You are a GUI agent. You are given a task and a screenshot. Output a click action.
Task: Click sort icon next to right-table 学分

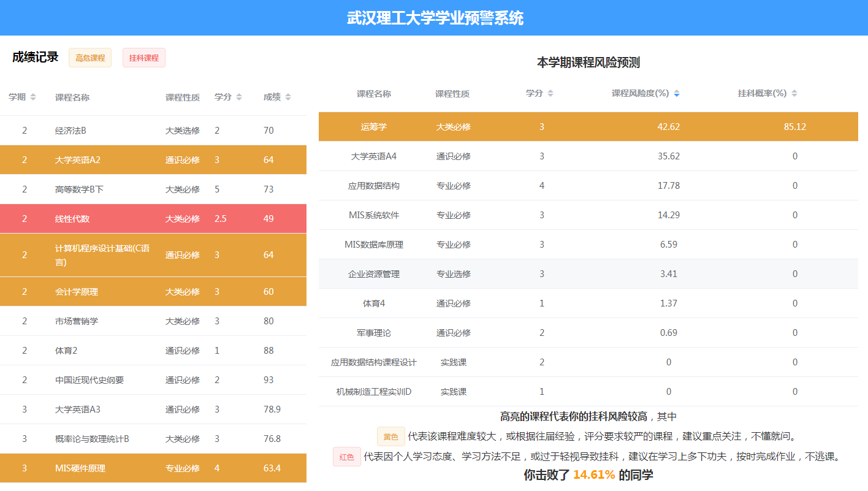(550, 94)
